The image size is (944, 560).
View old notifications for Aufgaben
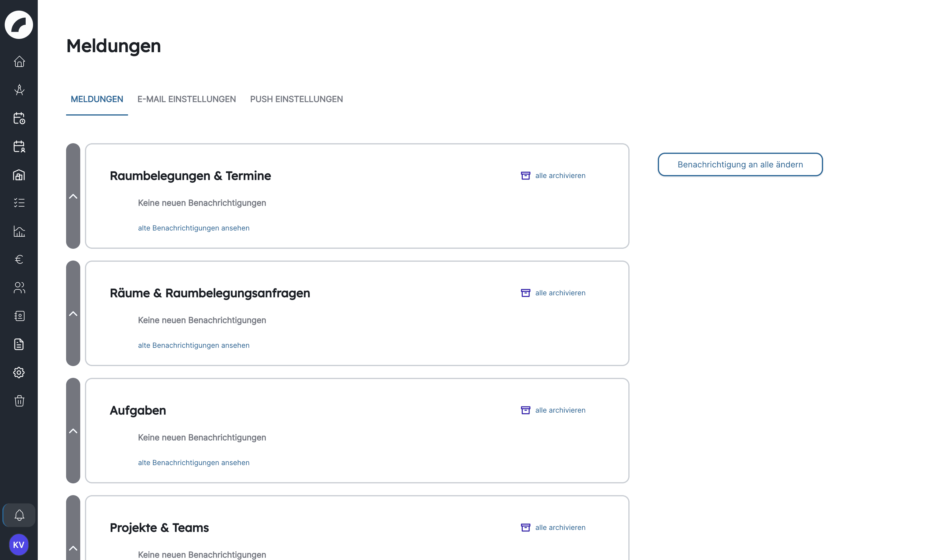point(194,463)
